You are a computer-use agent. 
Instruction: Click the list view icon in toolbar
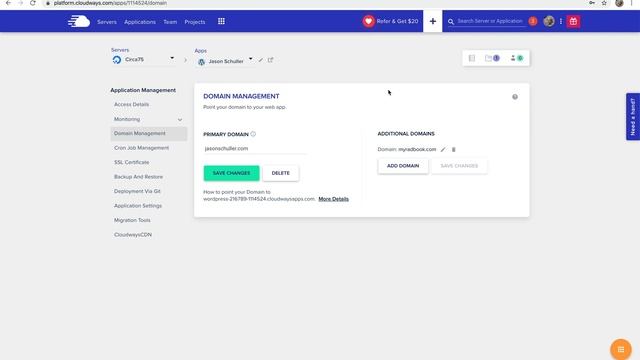(x=472, y=58)
